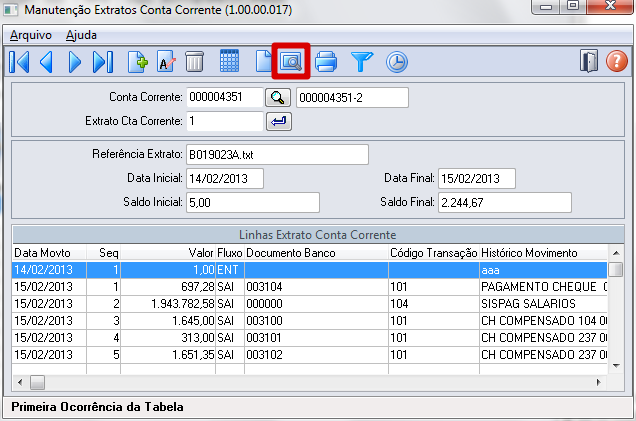Go to previous record arrow
The image size is (636, 421).
(47, 62)
